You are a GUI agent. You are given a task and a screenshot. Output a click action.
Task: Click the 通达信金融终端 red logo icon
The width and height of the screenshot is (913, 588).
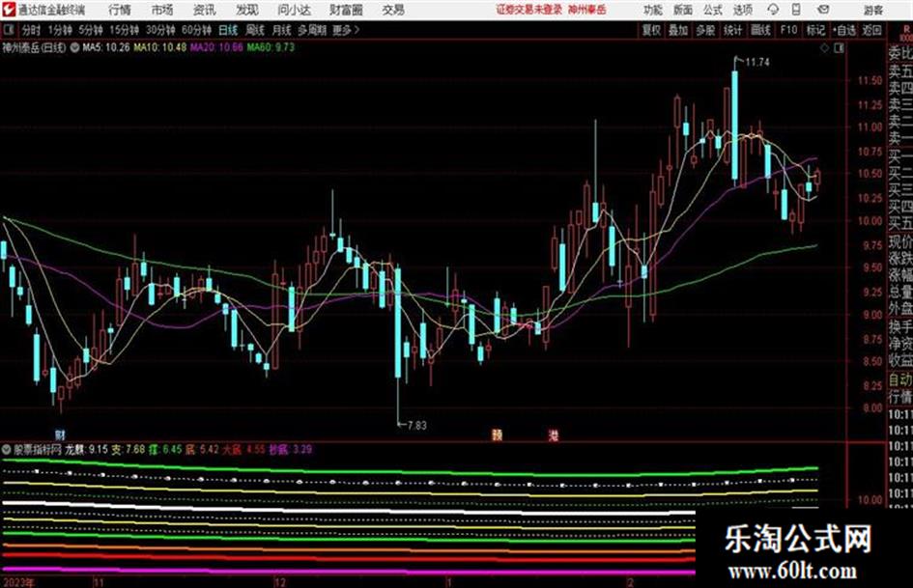(9, 10)
